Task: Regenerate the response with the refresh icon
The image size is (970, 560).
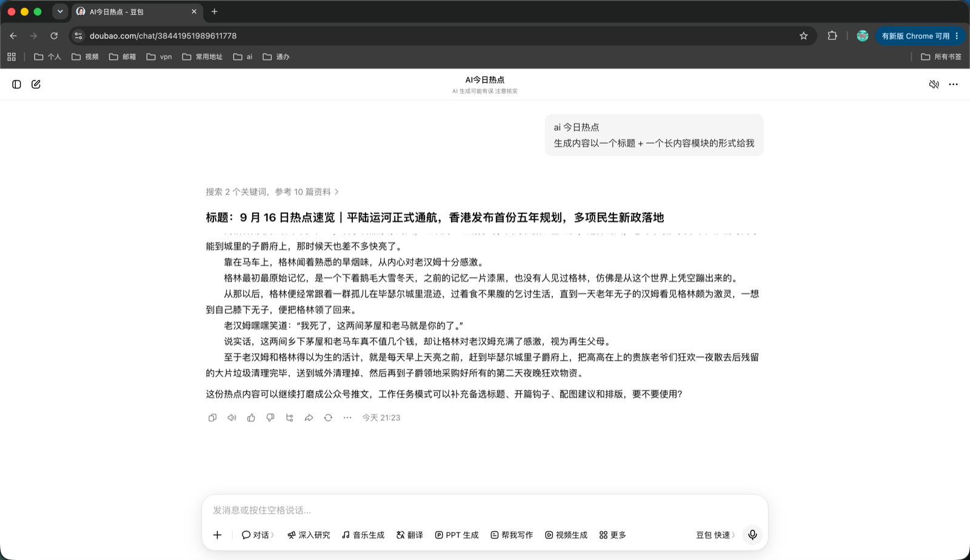Action: pyautogui.click(x=328, y=418)
